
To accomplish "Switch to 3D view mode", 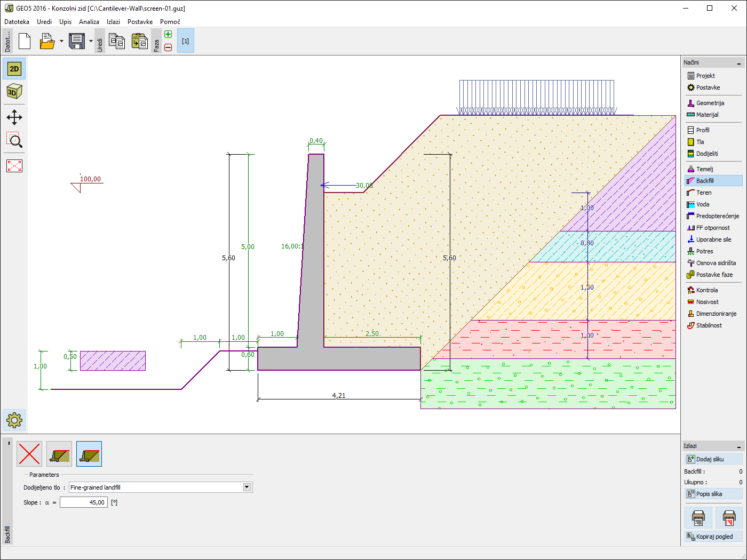I will [x=14, y=92].
